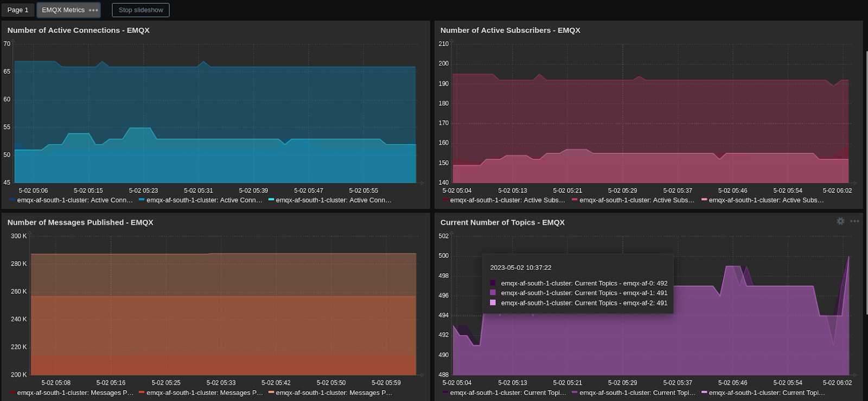Click tooltip row emqx-af-0: 492
This screenshot has height=401, width=868.
coord(579,283)
